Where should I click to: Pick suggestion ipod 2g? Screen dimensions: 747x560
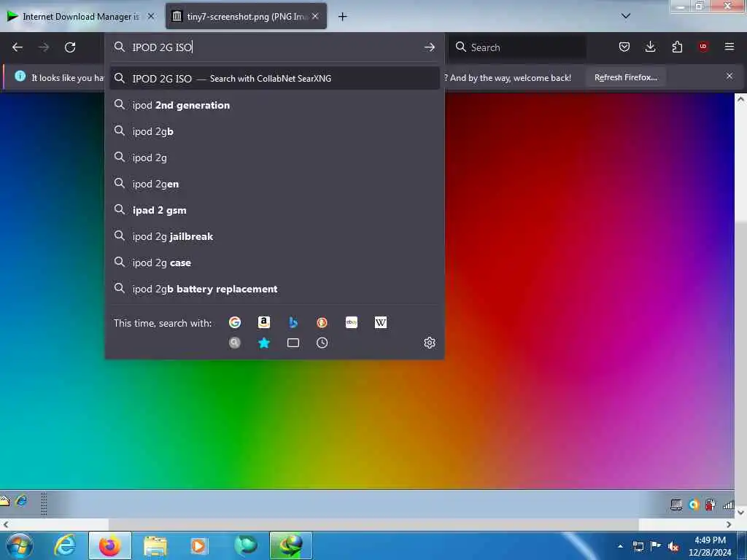coord(274,157)
